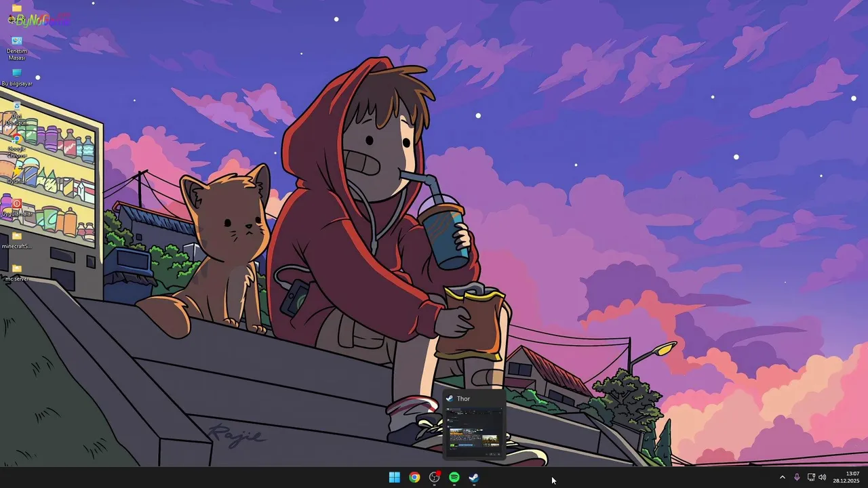
Task: Open network settings from the tray icon
Action: tap(810, 477)
